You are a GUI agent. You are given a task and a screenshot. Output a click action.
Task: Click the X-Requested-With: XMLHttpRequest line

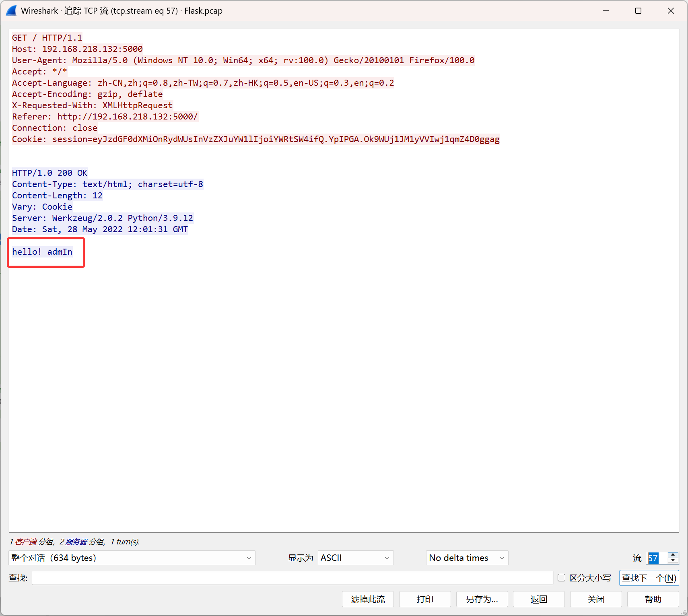point(92,105)
